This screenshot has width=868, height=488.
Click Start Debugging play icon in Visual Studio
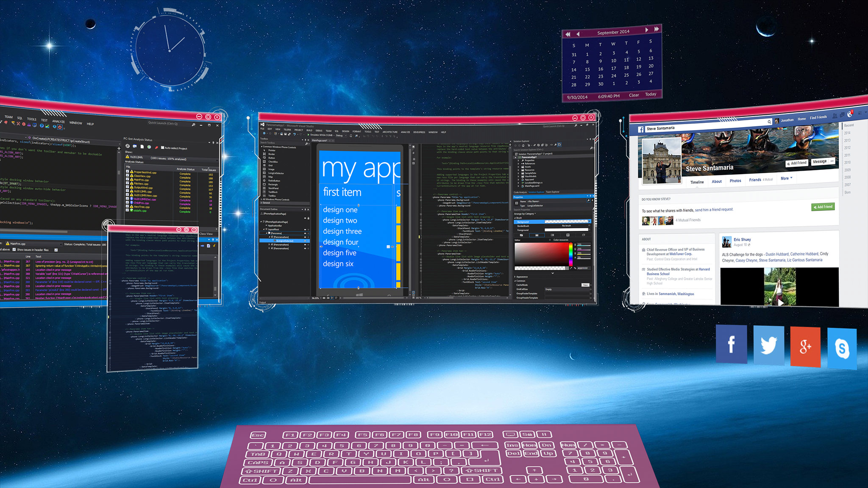[x=308, y=135]
